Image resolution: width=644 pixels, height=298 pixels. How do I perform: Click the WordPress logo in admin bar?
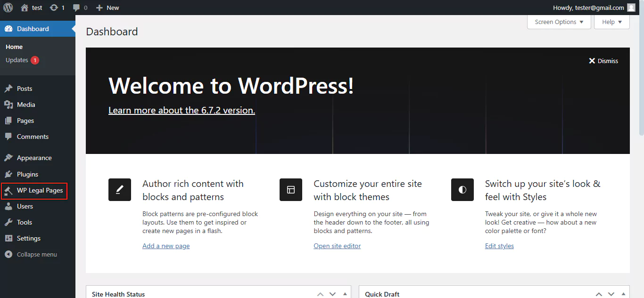click(x=7, y=7)
